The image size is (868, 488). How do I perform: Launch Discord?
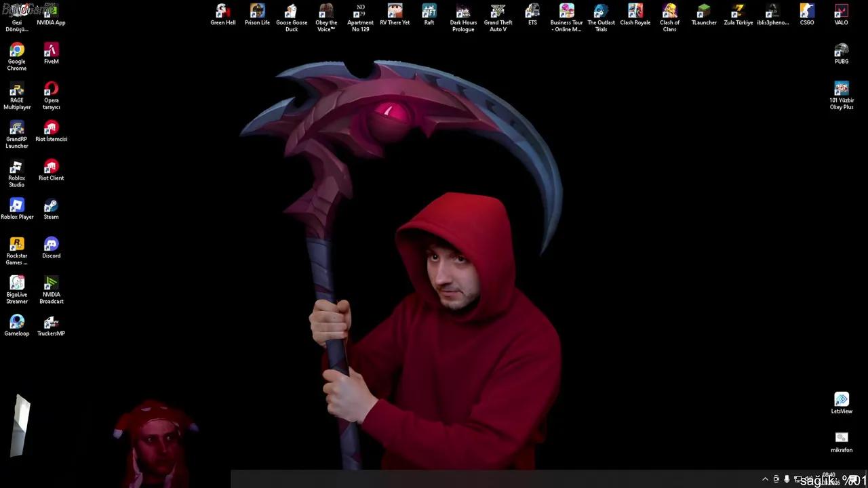[x=51, y=245]
